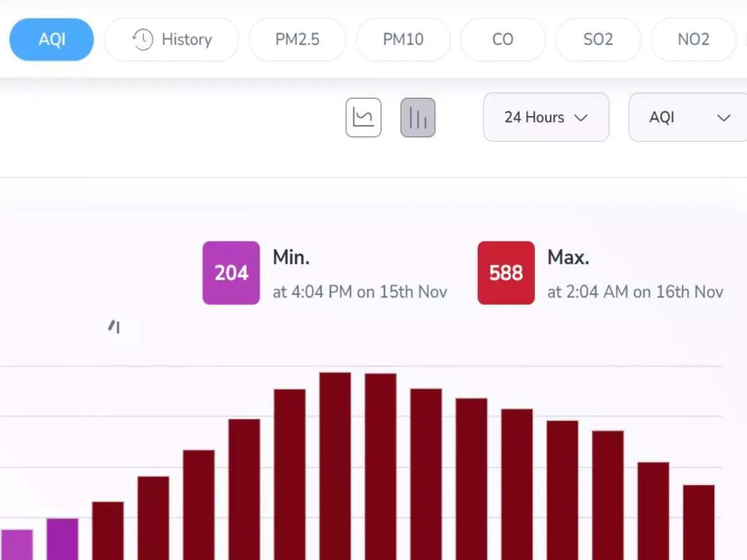Open the 24 Hours time range selector
The image size is (747, 560).
coord(546,117)
